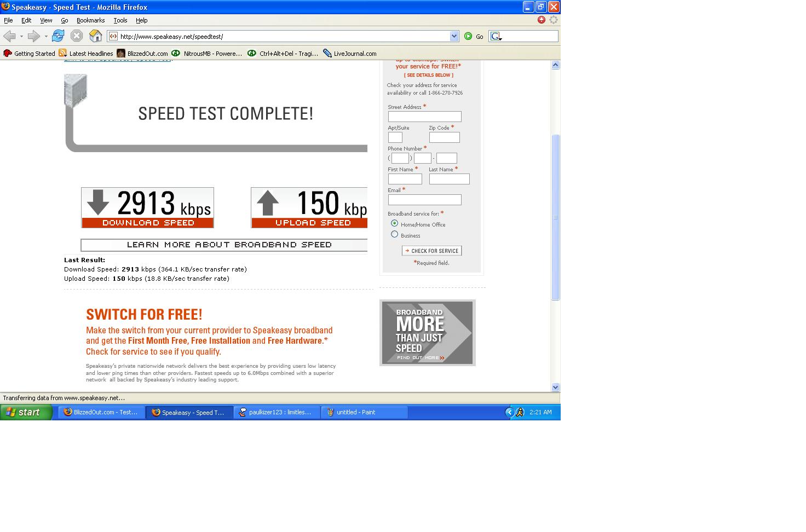The width and height of the screenshot is (806, 532).
Task: Click the Email field
Action: point(425,200)
